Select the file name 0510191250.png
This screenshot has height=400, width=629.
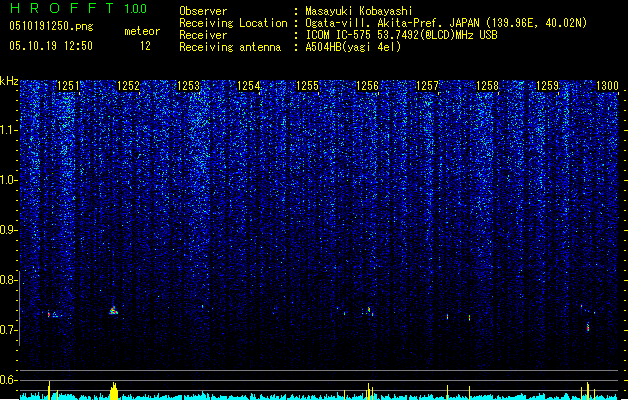point(51,26)
